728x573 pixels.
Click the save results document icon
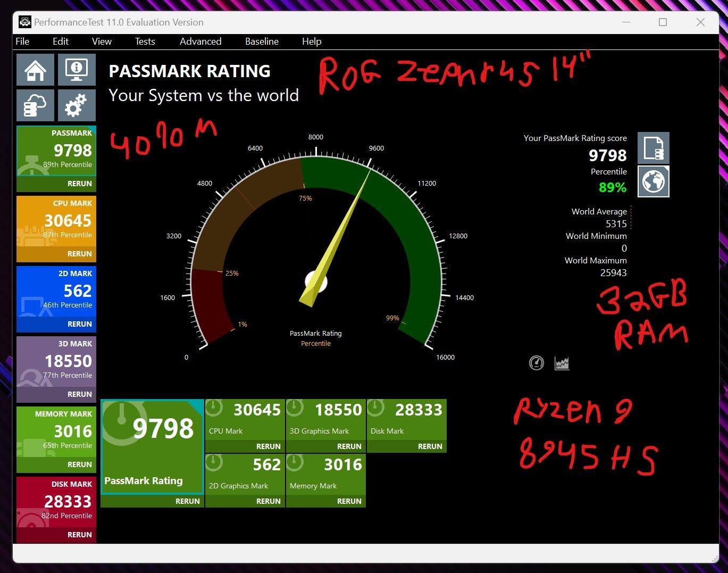coord(653,148)
